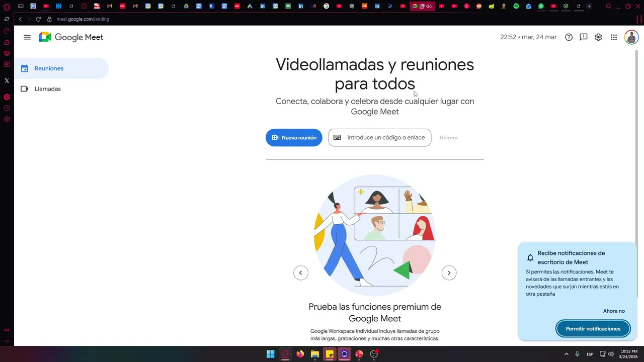Open the Google account profile avatar
This screenshot has height=362, width=644.
[631, 37]
